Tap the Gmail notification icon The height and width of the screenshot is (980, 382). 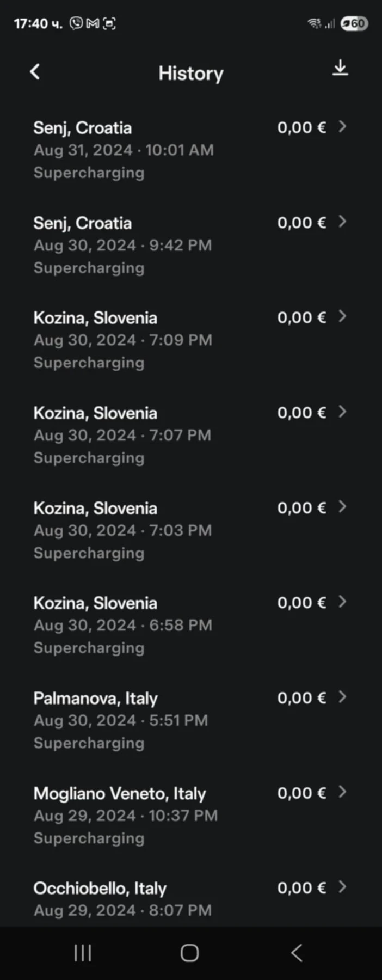[93, 23]
